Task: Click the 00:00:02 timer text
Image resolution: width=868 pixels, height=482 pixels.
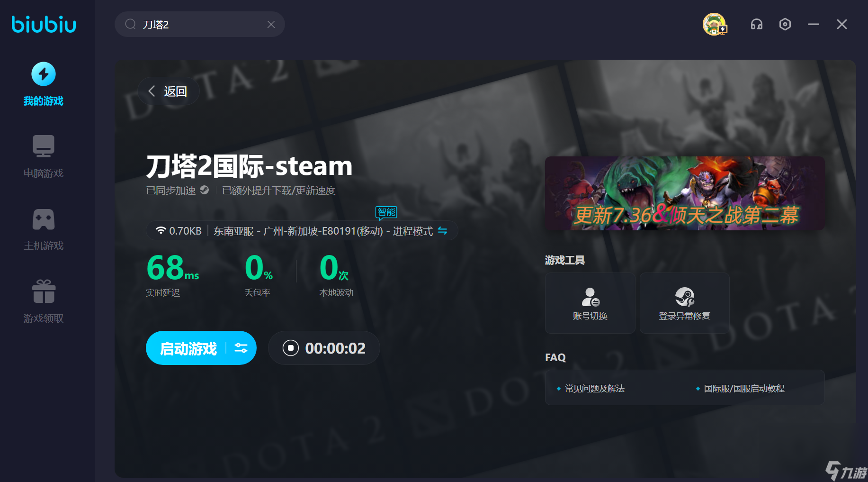Action: pyautogui.click(x=335, y=348)
